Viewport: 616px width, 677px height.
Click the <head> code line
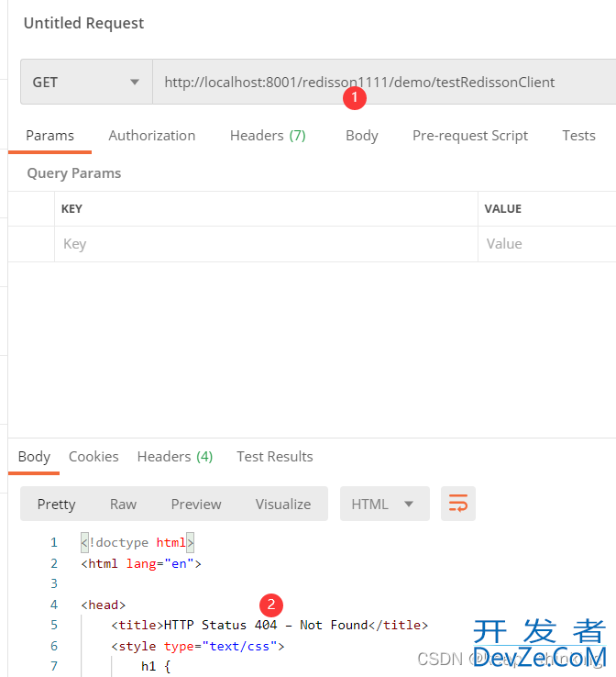(x=103, y=605)
